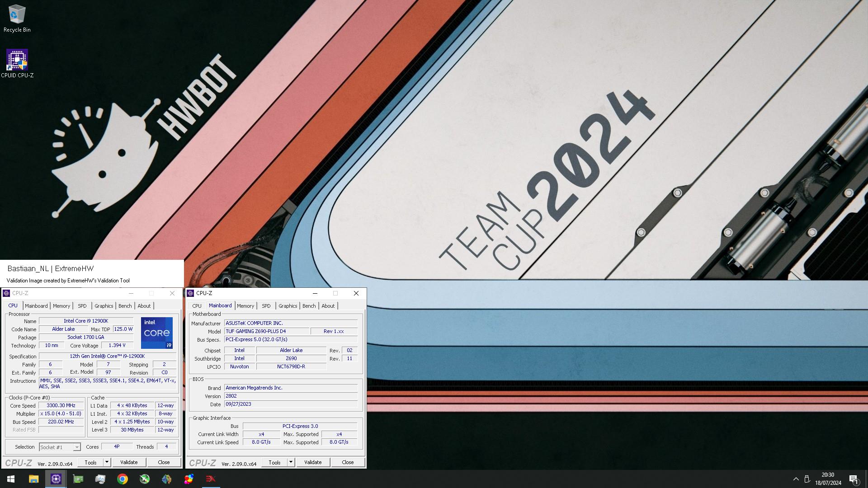Click Close button in left CPU-Z window
This screenshot has height=488, width=868.
tap(164, 462)
